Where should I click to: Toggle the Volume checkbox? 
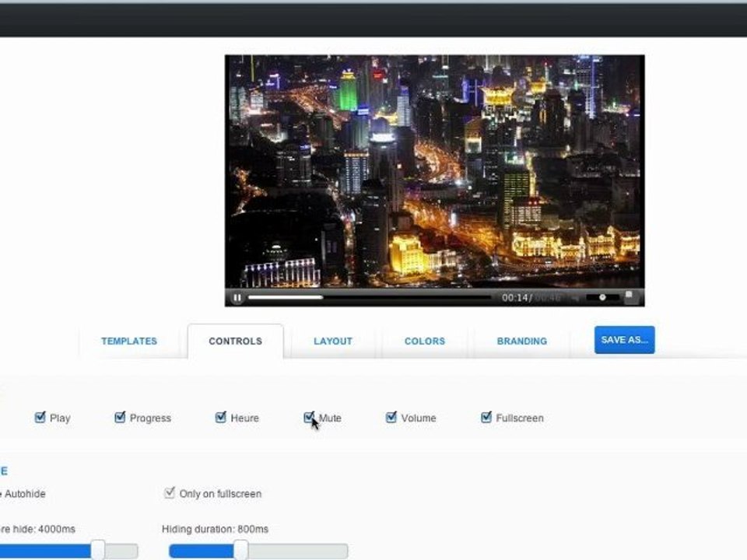tap(391, 418)
